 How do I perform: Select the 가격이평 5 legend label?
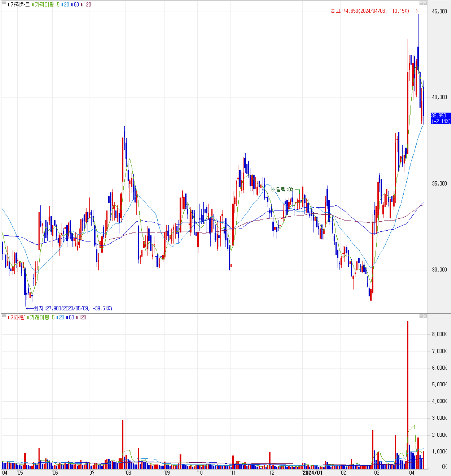46,5
